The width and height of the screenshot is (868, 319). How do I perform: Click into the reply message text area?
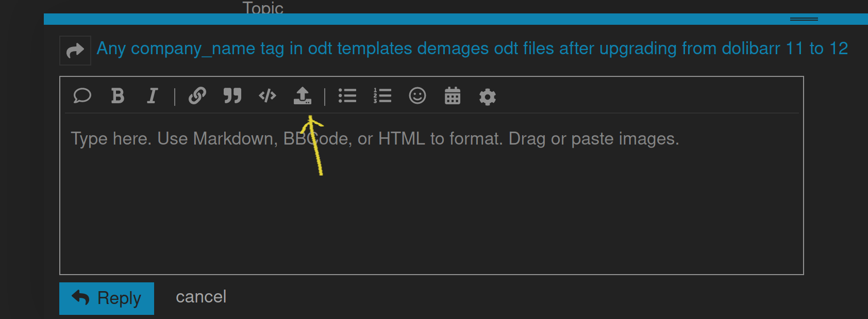pos(432,194)
